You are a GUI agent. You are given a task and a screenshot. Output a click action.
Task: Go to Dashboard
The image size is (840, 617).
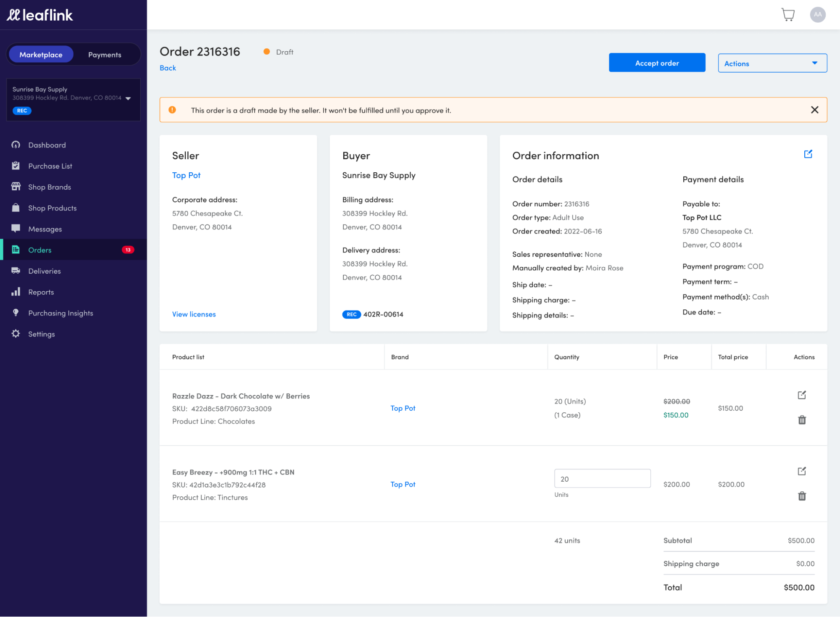pos(47,145)
